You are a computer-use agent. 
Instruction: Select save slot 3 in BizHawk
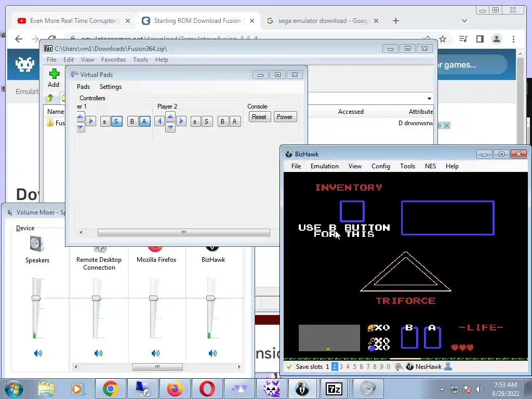(341, 367)
